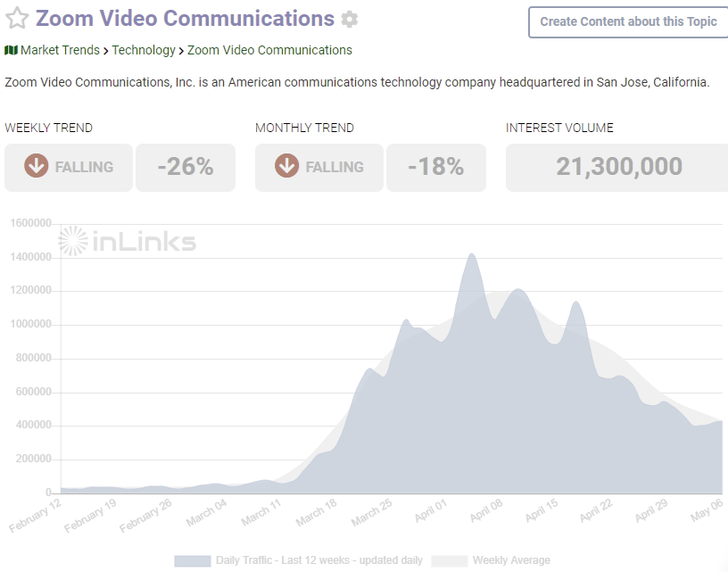Click Create Content about this Topic button

[x=628, y=21]
